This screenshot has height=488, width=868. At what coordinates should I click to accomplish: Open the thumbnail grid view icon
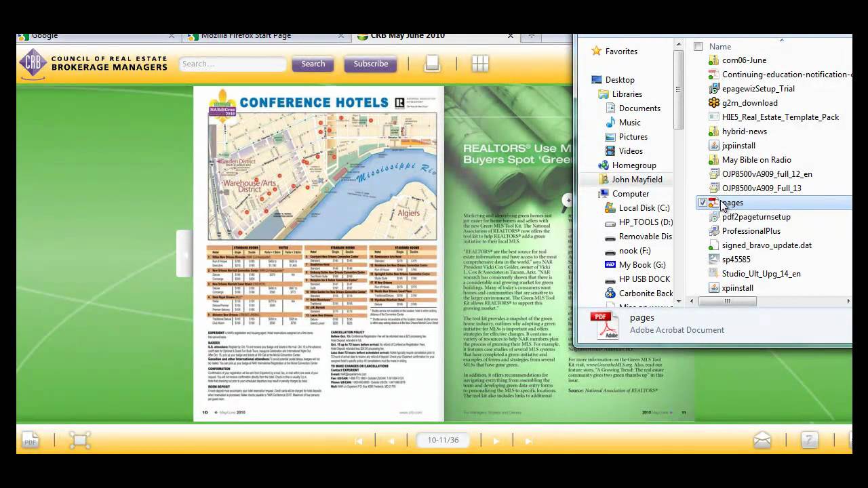pos(480,64)
